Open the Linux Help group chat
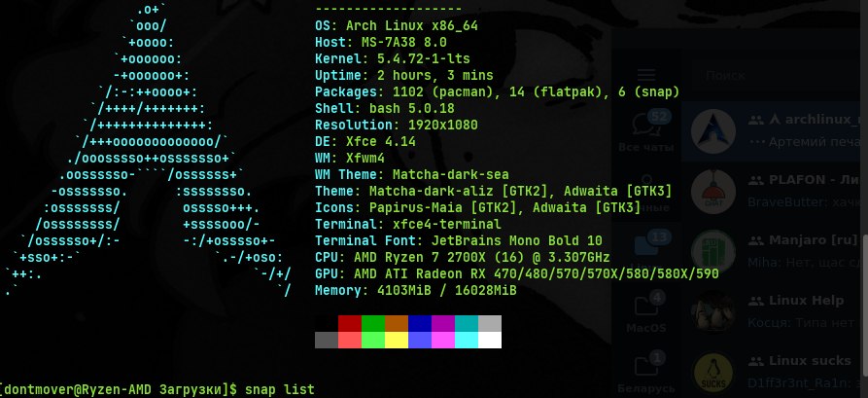Viewport: 868px width, 398px height. click(772, 311)
